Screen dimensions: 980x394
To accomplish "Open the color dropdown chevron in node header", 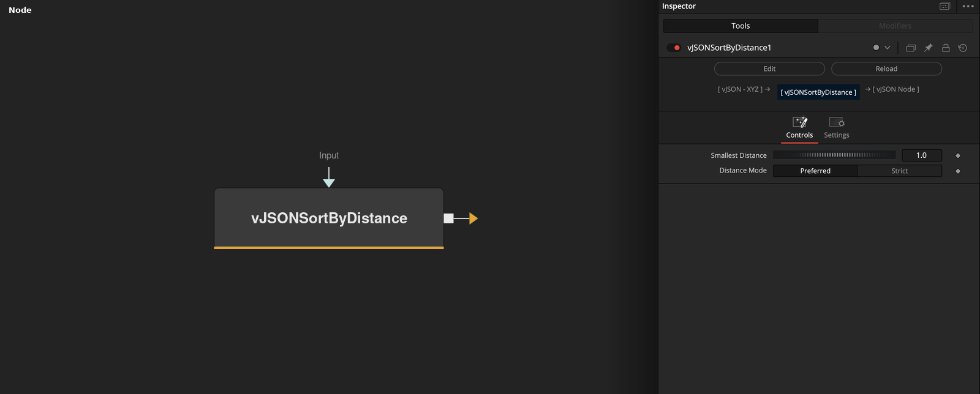I will (887, 48).
